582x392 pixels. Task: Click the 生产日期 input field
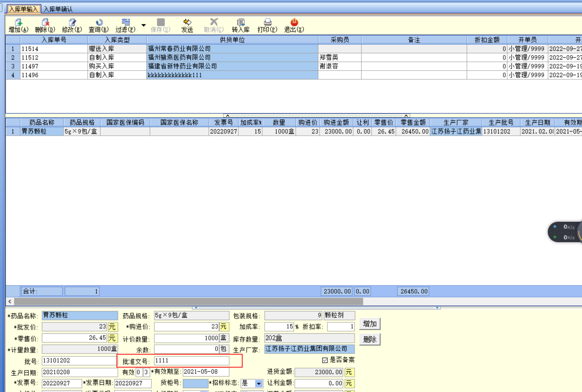pos(79,372)
